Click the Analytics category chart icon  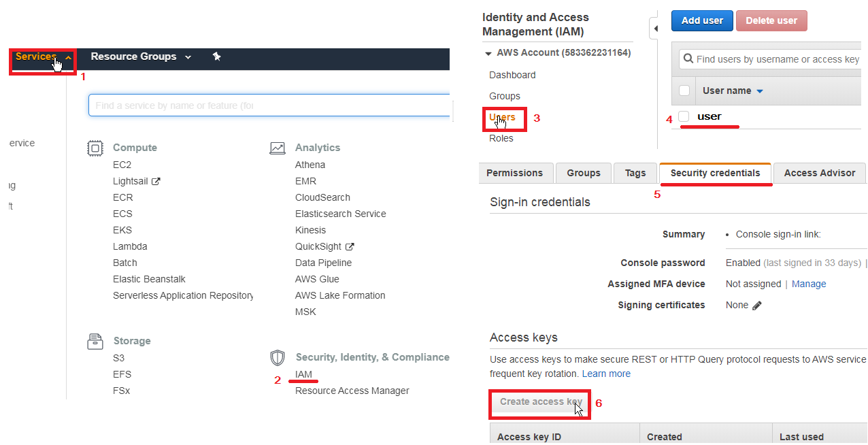(x=278, y=148)
